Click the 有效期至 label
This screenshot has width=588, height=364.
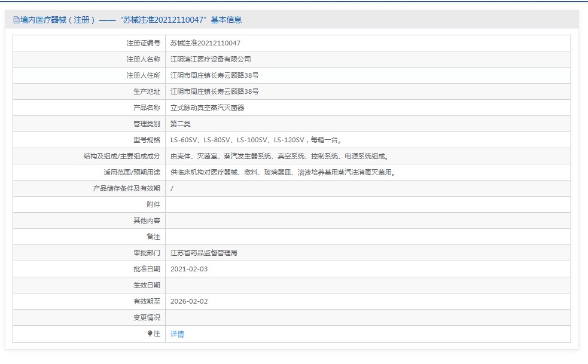[x=147, y=301]
